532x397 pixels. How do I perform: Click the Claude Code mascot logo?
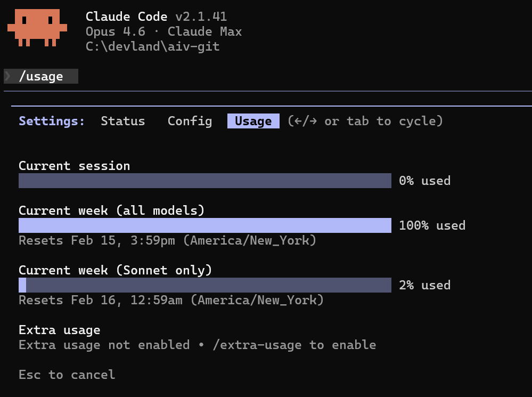pyautogui.click(x=37, y=28)
